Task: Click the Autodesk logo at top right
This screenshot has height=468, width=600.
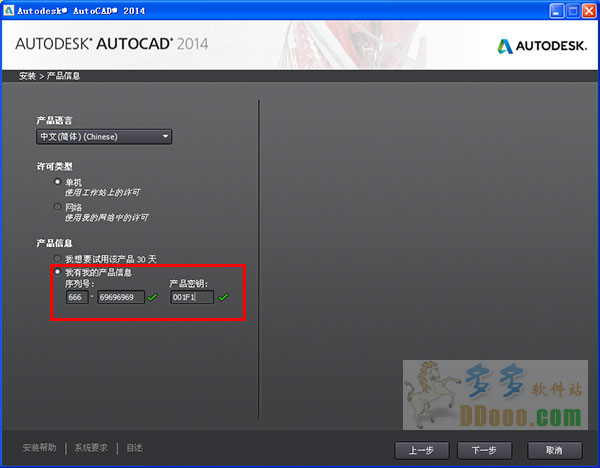Action: tap(542, 46)
